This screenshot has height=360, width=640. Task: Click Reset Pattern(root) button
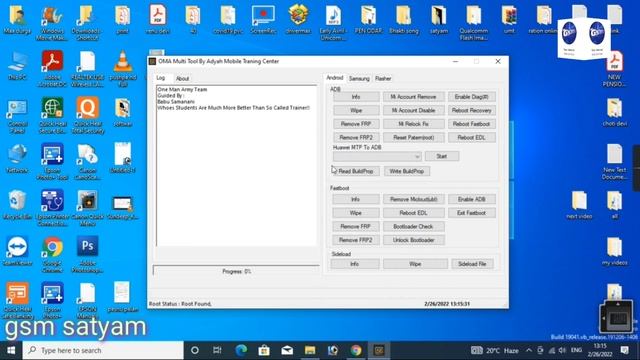(413, 138)
